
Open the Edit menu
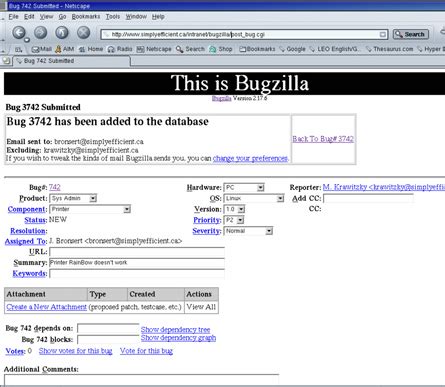[x=29, y=17]
